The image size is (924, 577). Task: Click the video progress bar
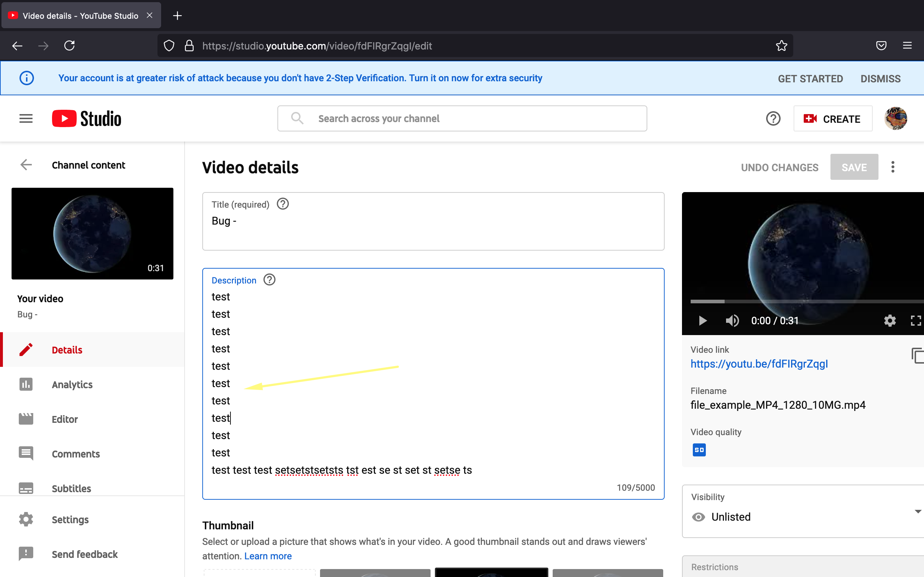tap(802, 302)
